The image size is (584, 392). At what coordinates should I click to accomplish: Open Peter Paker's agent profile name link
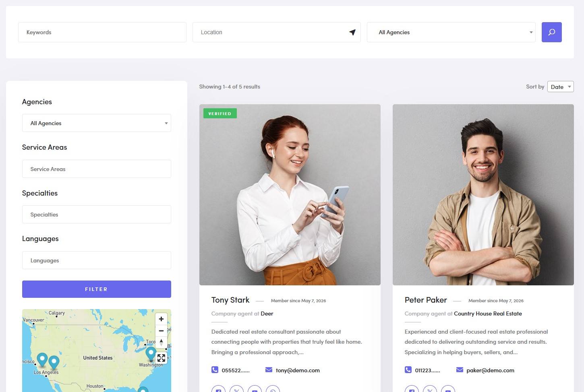coord(426,300)
